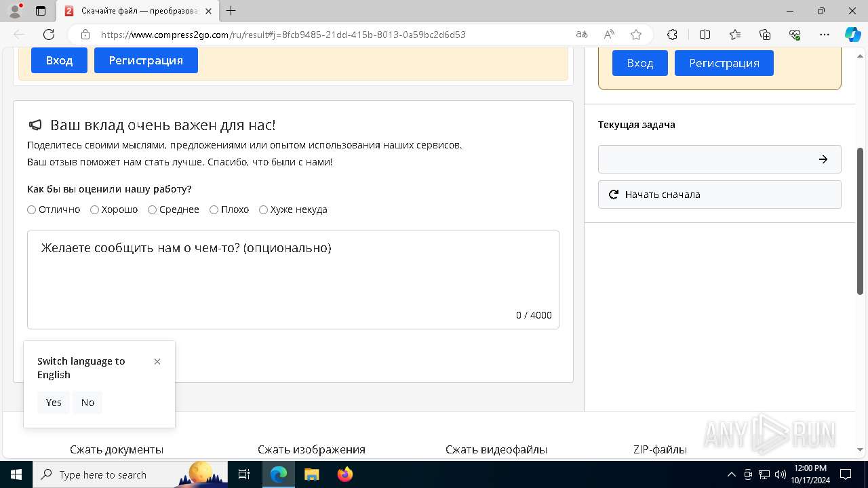Image resolution: width=868 pixels, height=488 pixels.
Task: Open tab actions menu icon
Action: click(x=41, y=11)
